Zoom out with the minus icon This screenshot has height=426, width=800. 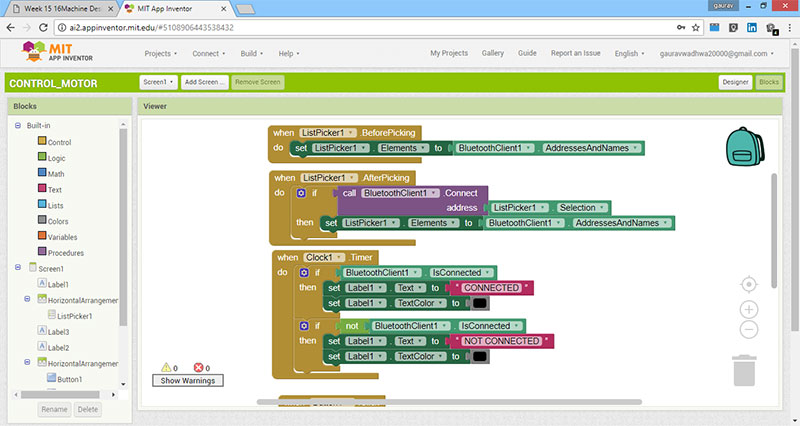click(x=748, y=330)
